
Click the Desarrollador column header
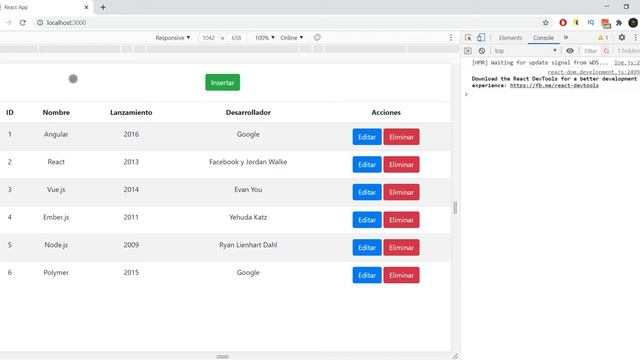tap(248, 112)
